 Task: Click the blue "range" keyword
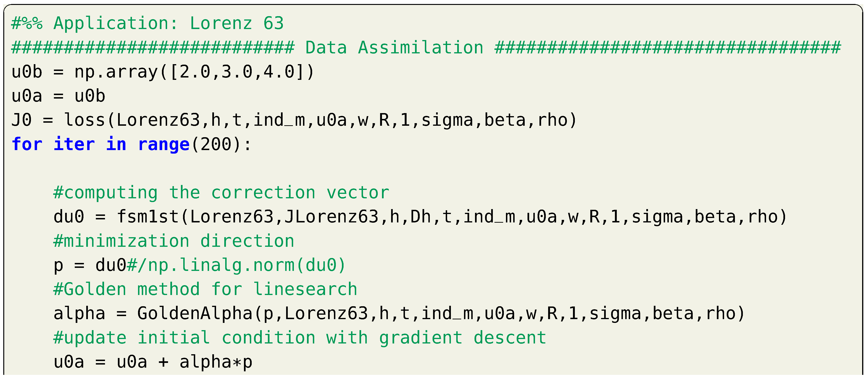pos(164,145)
